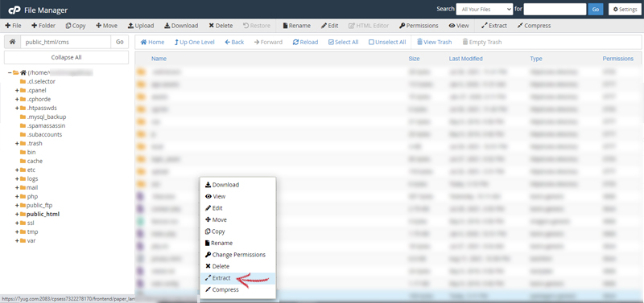This screenshot has width=644, height=303.
Task: Focus the search text field
Action: (555, 9)
